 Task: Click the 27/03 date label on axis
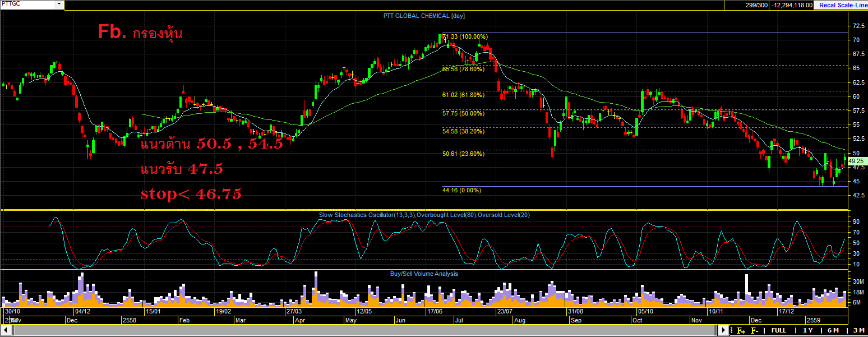point(294,311)
